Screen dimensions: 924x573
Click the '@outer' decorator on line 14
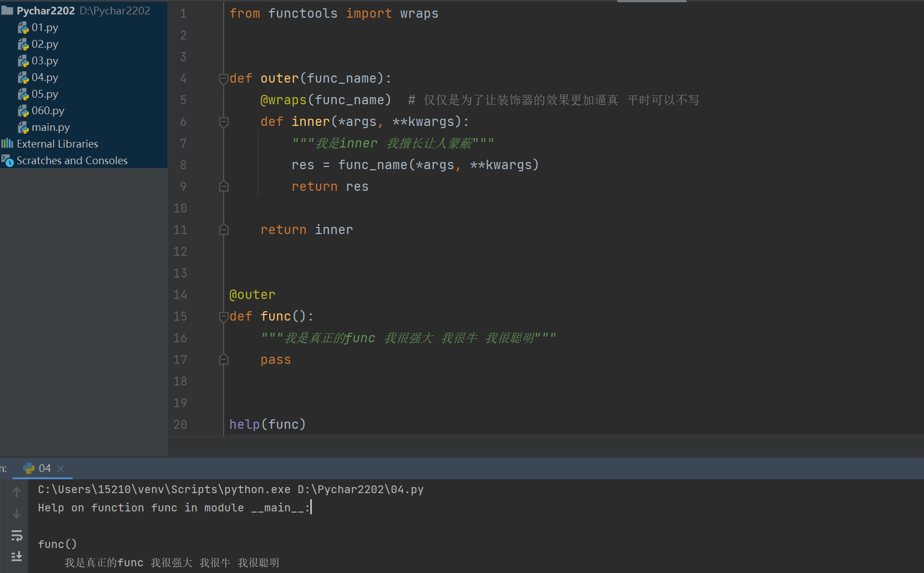pos(253,295)
